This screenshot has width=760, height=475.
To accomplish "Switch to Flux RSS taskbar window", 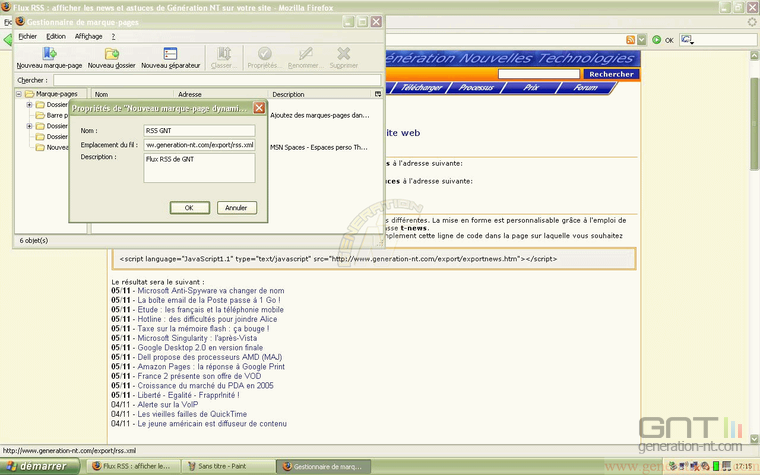I will click(x=132, y=466).
